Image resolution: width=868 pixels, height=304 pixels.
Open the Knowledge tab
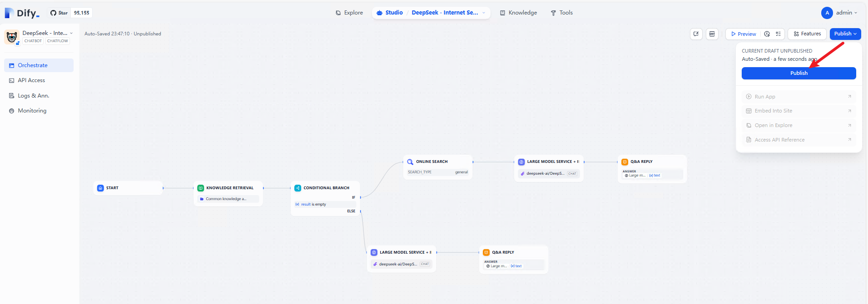[518, 13]
